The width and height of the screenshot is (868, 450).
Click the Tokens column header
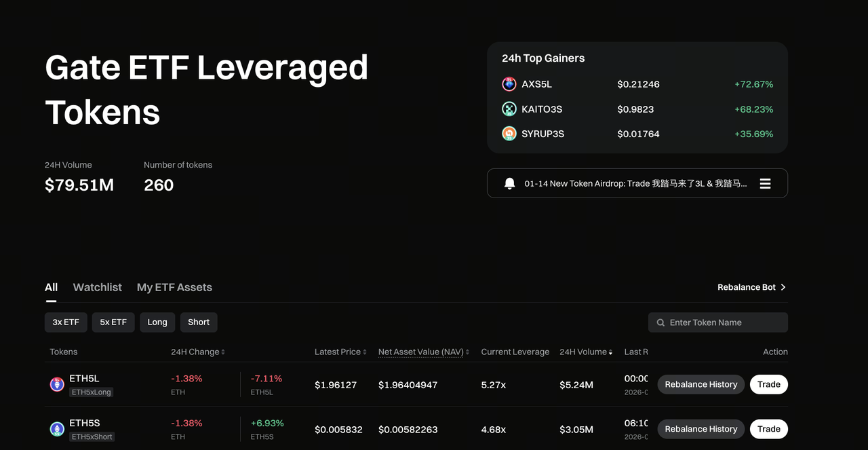click(64, 352)
